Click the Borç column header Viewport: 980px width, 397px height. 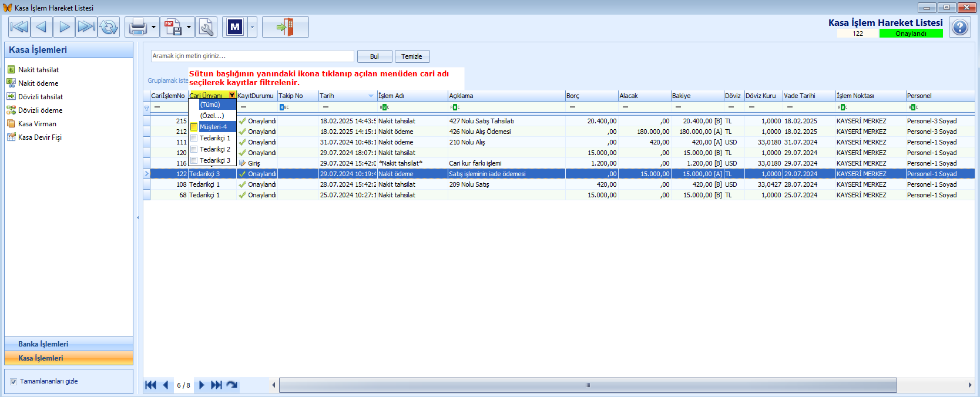click(x=592, y=96)
